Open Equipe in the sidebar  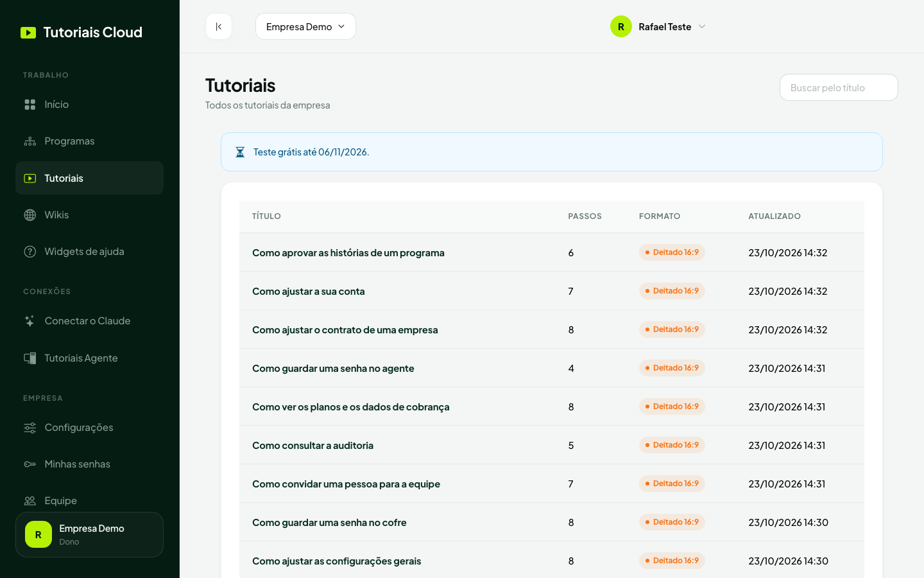tap(89, 501)
